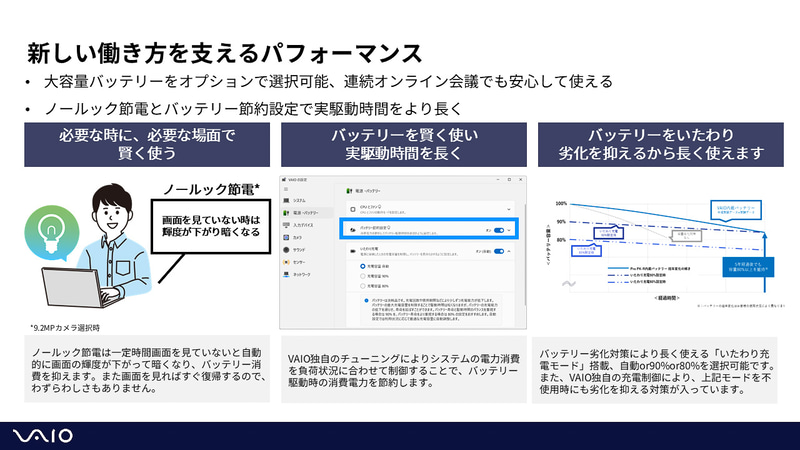The width and height of the screenshot is (800, 450).
Task: Select the センサー icon in the sidebar
Action: pyautogui.click(x=286, y=262)
